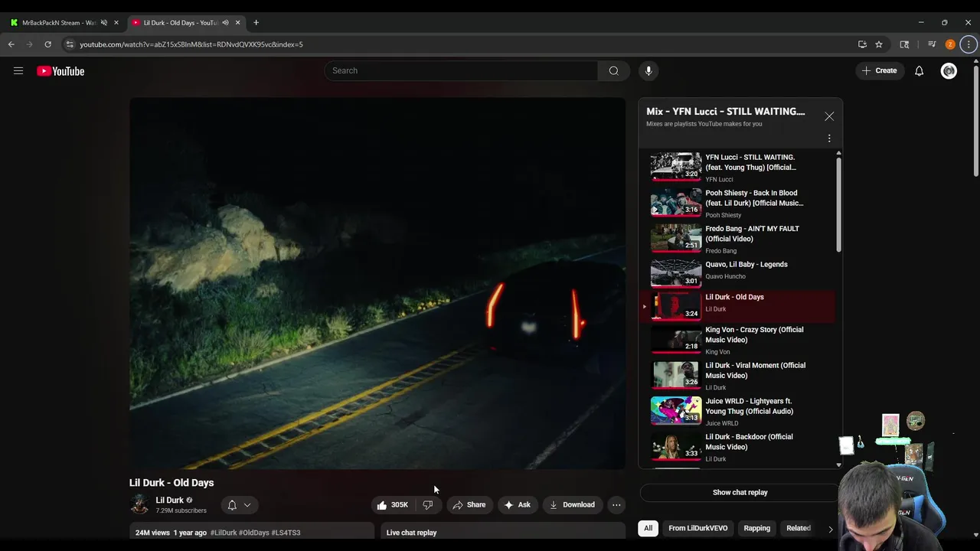Image resolution: width=980 pixels, height=551 pixels.
Task: Play Pooh Shiesty - Back in Blood
Action: tap(737, 204)
